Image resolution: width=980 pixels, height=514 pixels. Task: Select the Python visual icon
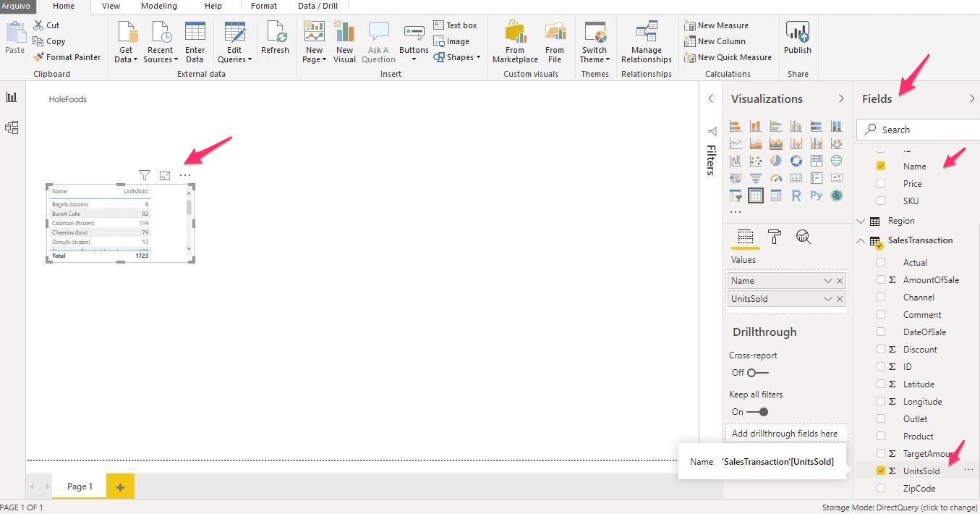coord(816,195)
